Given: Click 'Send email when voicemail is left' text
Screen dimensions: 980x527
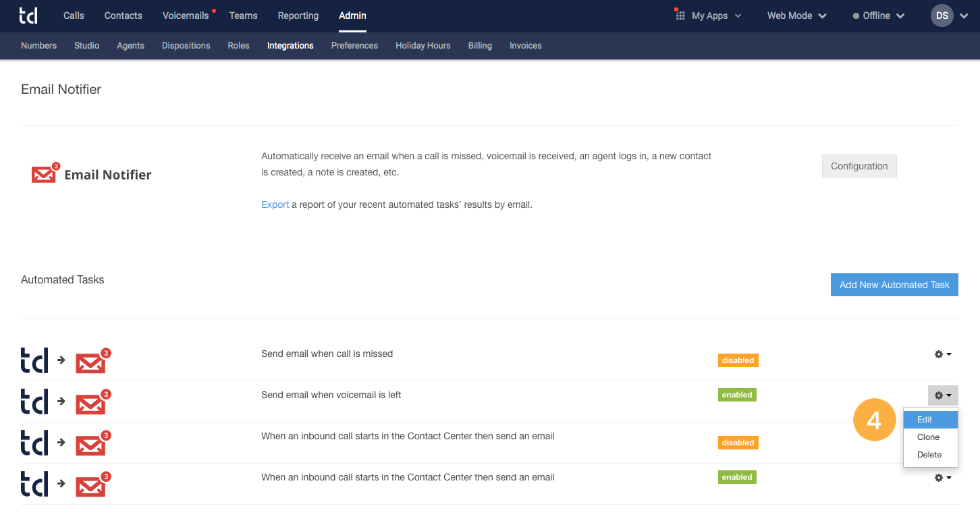Looking at the screenshot, I should point(331,395).
